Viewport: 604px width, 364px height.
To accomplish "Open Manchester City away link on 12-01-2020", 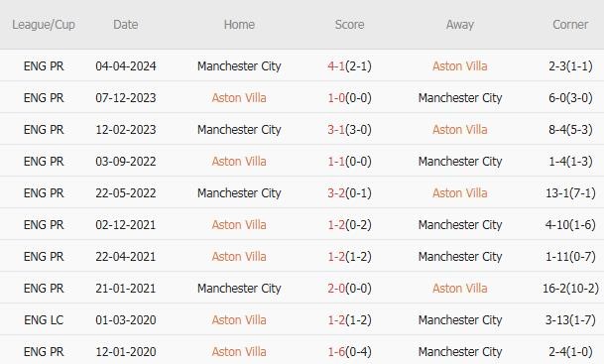I will click(x=460, y=352).
